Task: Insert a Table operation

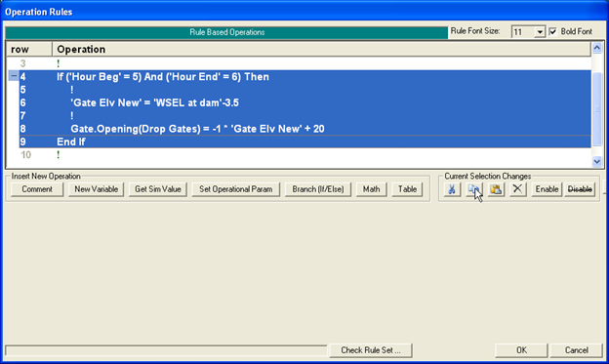Action: (407, 189)
